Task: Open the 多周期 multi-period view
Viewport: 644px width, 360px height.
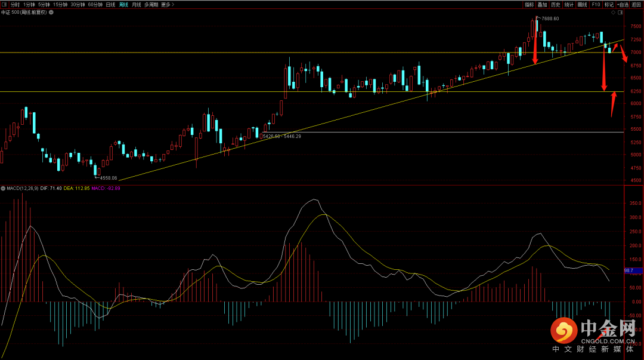Action: (151, 4)
